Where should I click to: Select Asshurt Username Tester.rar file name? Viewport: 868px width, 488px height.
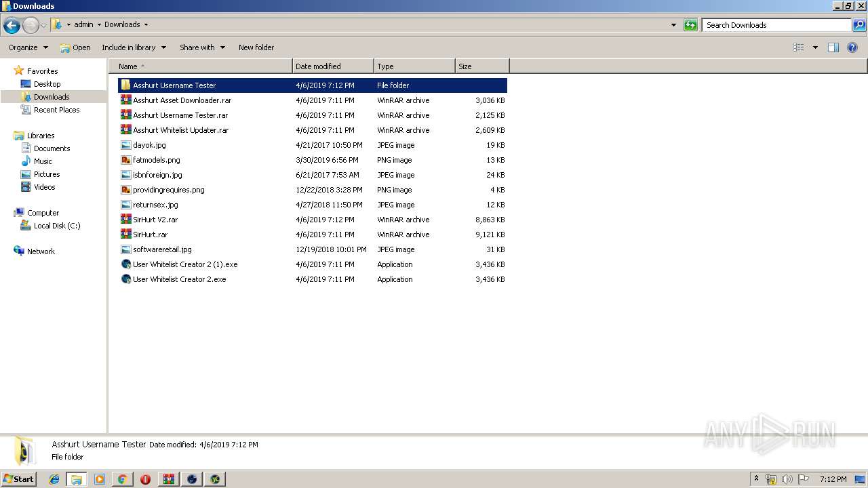[180, 115]
